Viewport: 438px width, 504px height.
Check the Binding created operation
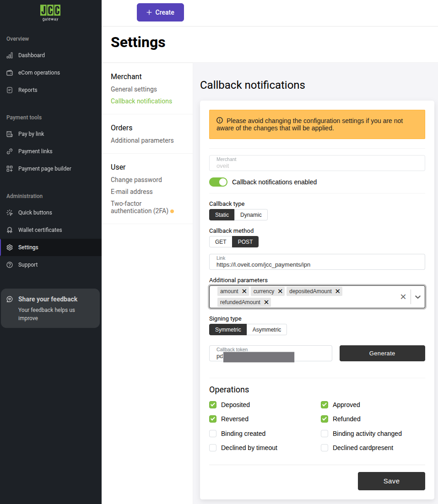[x=212, y=433]
